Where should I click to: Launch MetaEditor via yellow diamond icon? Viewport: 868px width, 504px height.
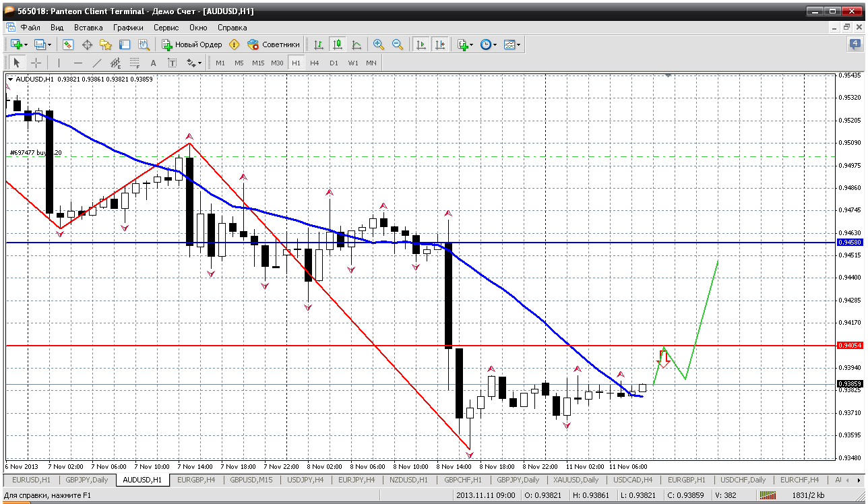pos(234,44)
